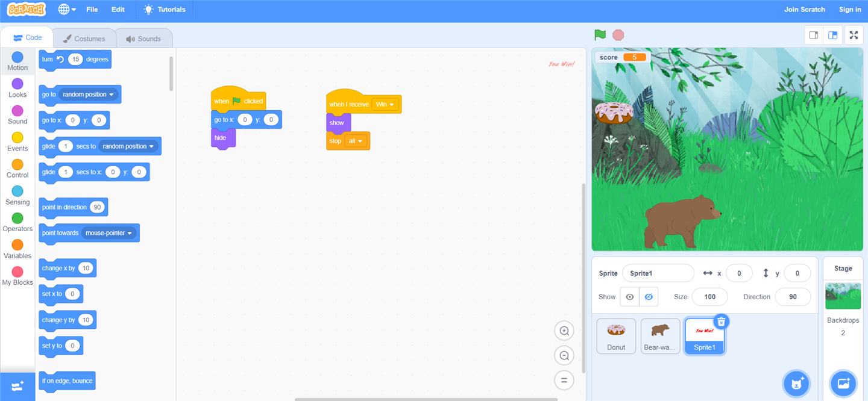Open the language globe dropdown

[67, 10]
